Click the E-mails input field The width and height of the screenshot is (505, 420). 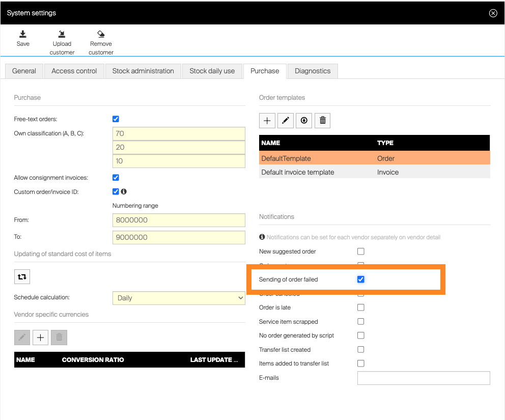pyautogui.click(x=424, y=378)
